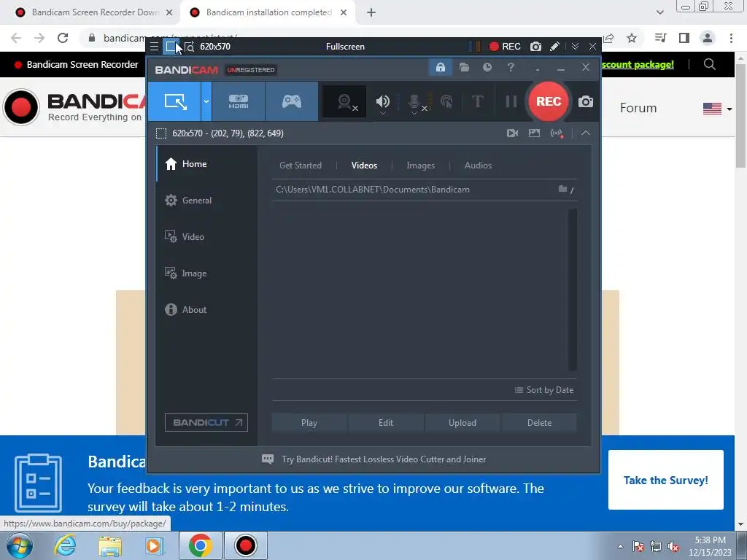Click the Upload button
The width and height of the screenshot is (747, 560).
pos(462,423)
